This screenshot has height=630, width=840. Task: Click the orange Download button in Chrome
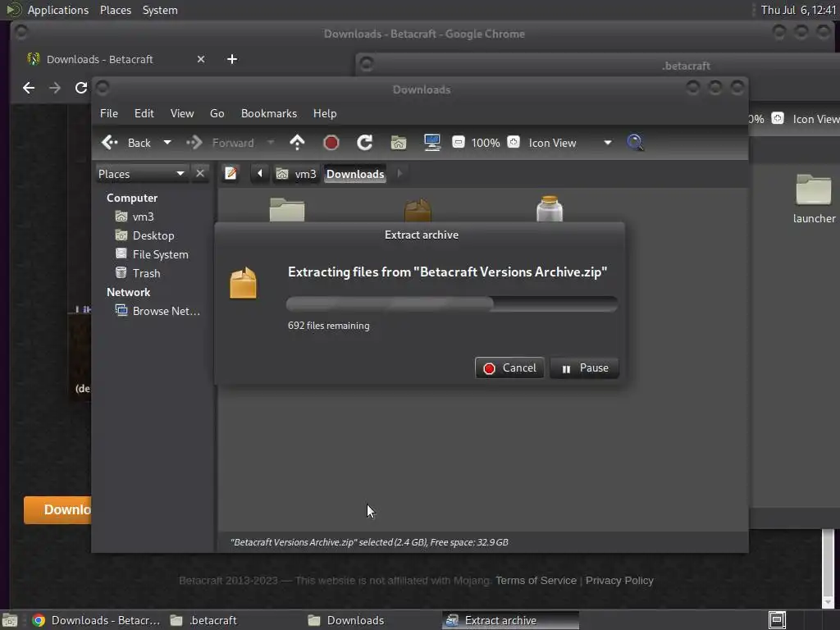tap(57, 509)
